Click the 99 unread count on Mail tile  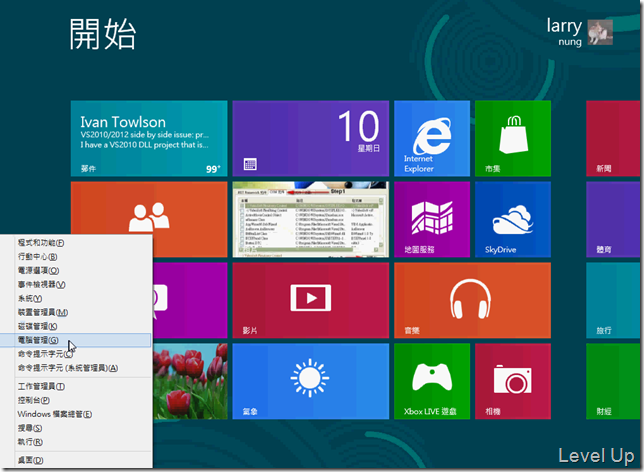coord(213,169)
